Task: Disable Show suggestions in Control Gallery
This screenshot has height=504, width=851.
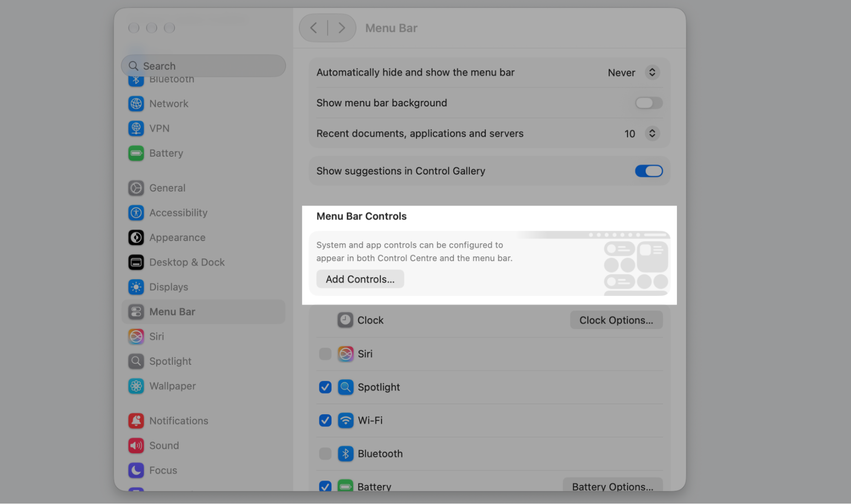Action: pos(648,171)
